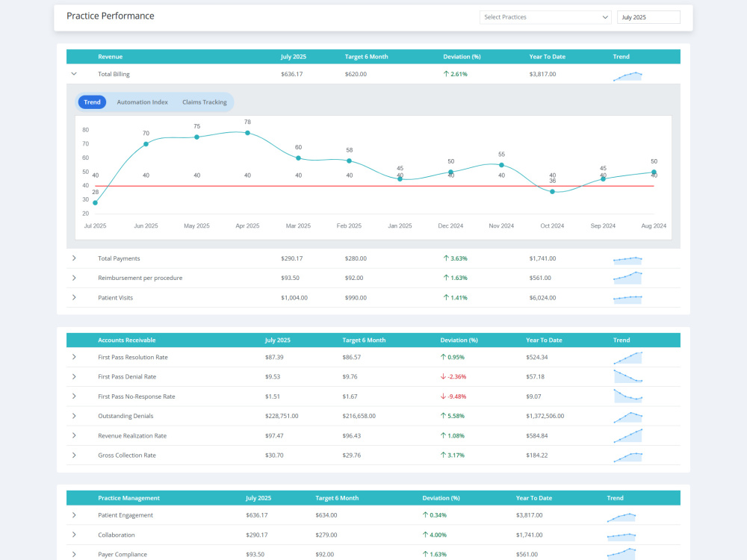The image size is (747, 560).
Task: Click the Jun 2025 data point
Action: point(146,144)
